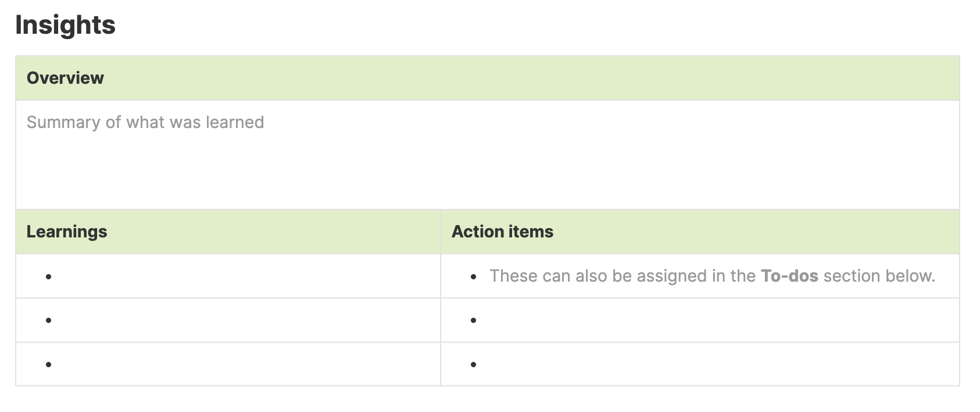Click third bullet cell under Learnings
Viewport: 980px width, 412px height.
click(228, 364)
